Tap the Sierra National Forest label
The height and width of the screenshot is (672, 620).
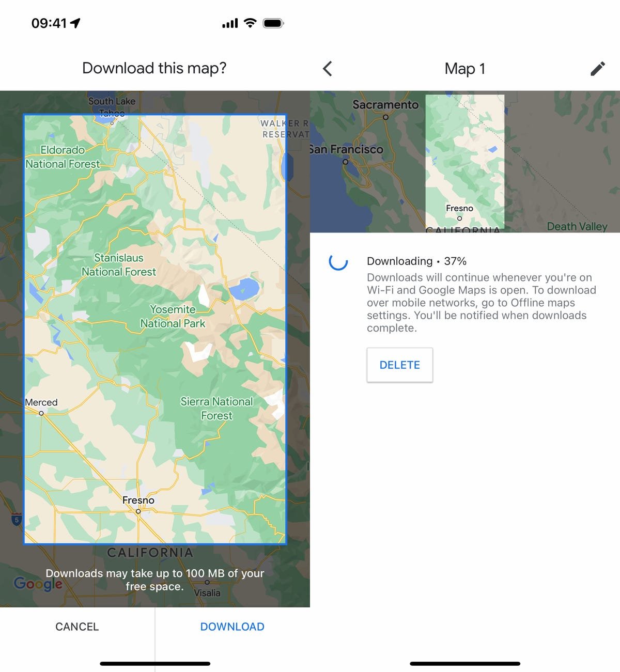tap(216, 409)
